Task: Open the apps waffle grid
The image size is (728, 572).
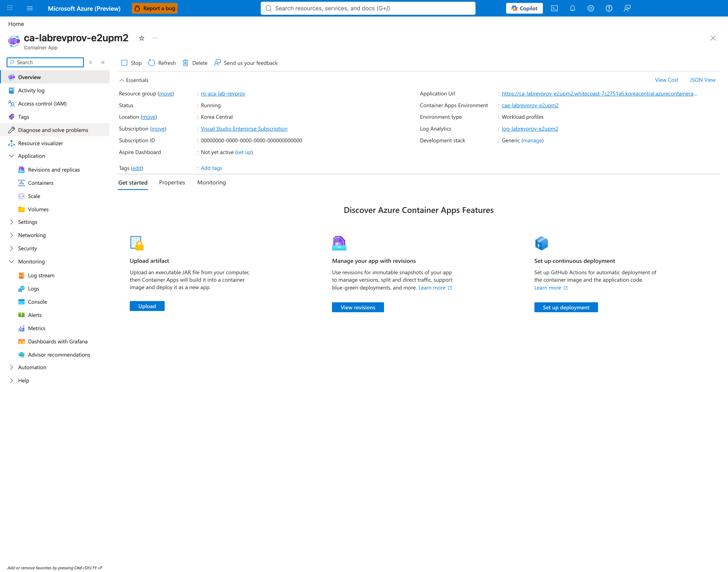Action: point(10,8)
